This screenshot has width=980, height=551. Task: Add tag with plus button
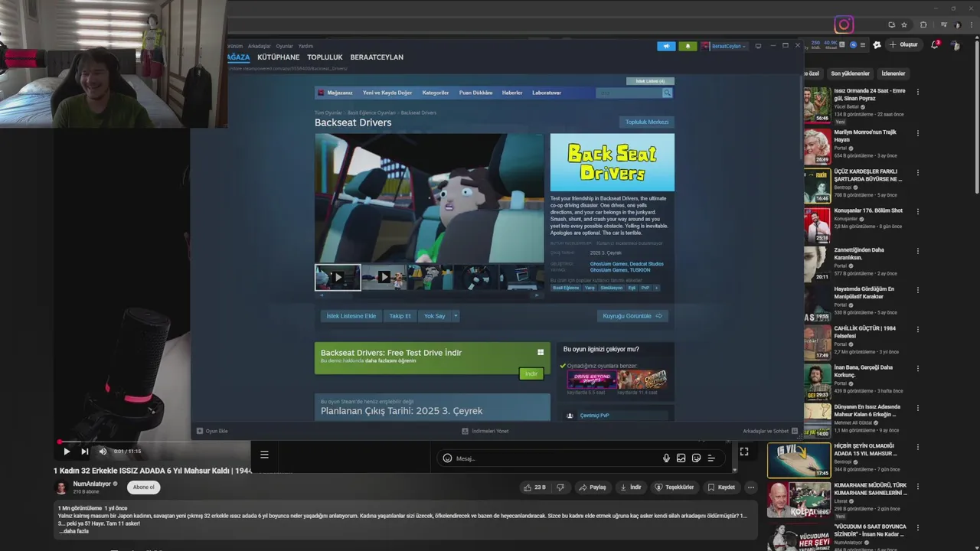click(x=656, y=288)
